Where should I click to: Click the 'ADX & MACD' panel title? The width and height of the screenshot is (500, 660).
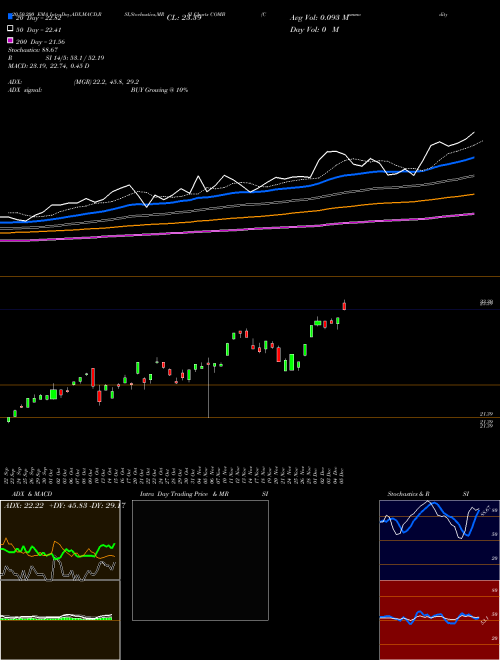point(32,494)
